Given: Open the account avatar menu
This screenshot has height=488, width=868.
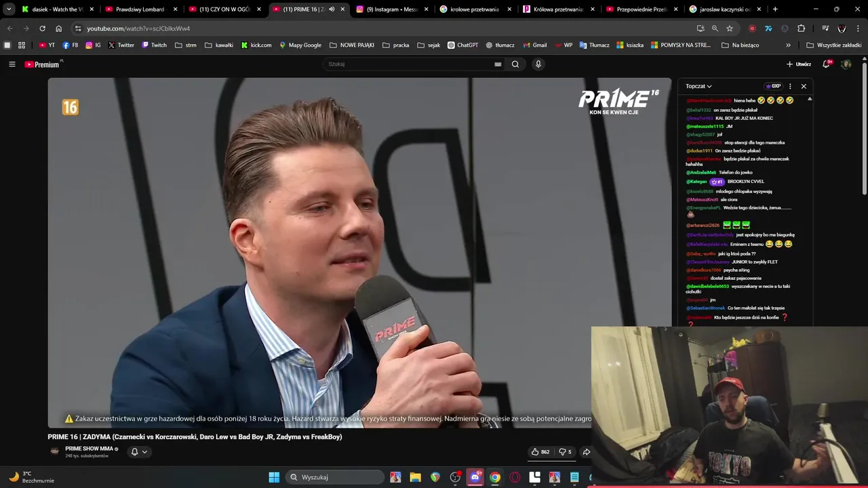Looking at the screenshot, I should (846, 64).
